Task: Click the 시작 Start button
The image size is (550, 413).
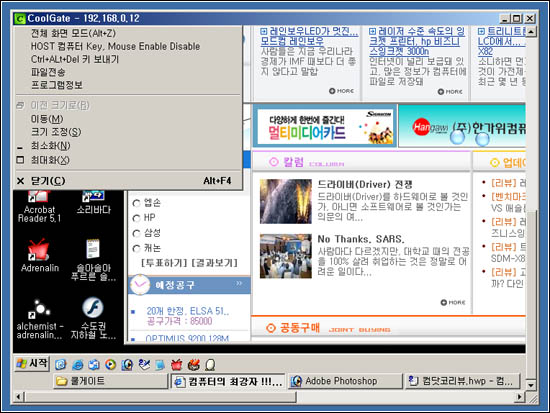Action: [32, 364]
